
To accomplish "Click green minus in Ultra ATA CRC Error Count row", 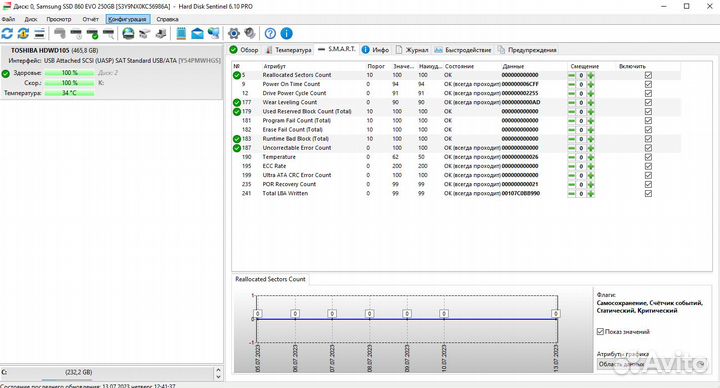I will (572, 175).
